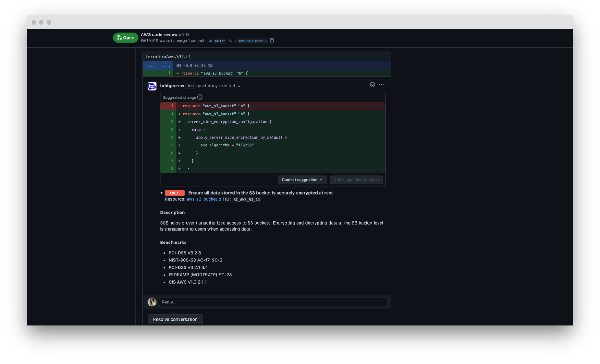
Task: Click the master branch label
Action: [219, 41]
